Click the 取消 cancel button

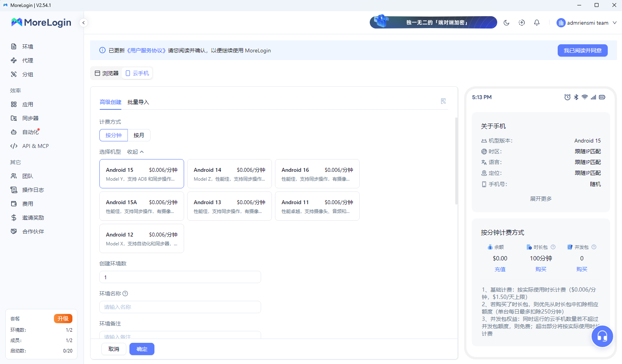click(x=114, y=349)
